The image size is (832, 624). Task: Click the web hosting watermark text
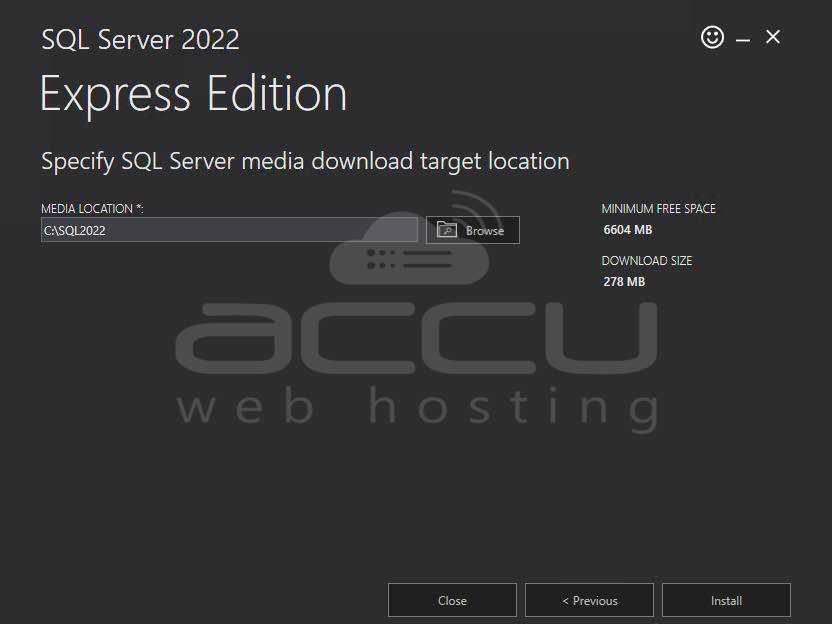[x=415, y=408]
